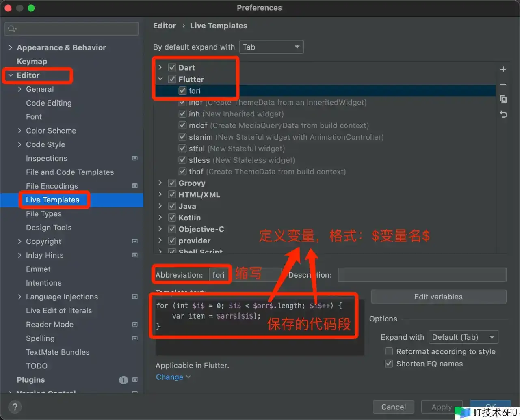Add a new live template with plus icon

pyautogui.click(x=503, y=69)
